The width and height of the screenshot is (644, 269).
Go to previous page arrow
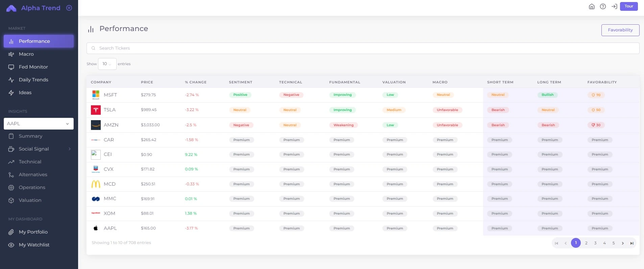pos(566,243)
